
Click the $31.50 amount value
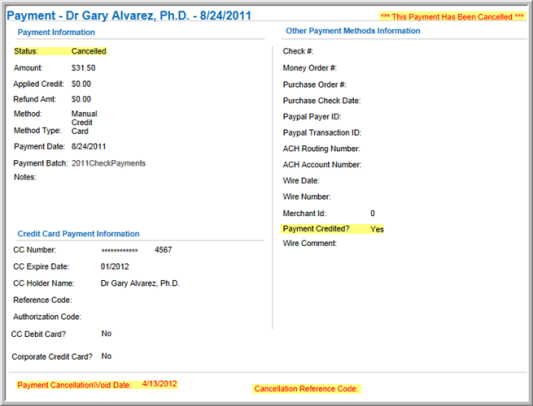coord(83,68)
